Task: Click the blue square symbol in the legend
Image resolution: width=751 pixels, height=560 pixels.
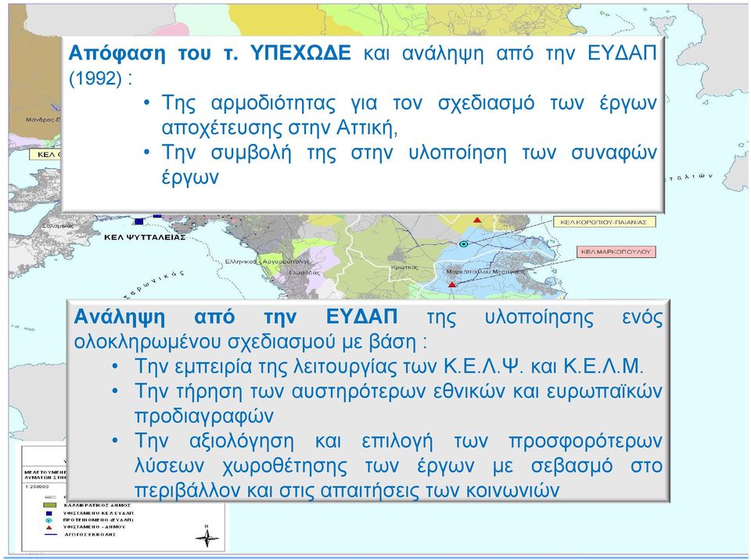Action: tap(49, 512)
